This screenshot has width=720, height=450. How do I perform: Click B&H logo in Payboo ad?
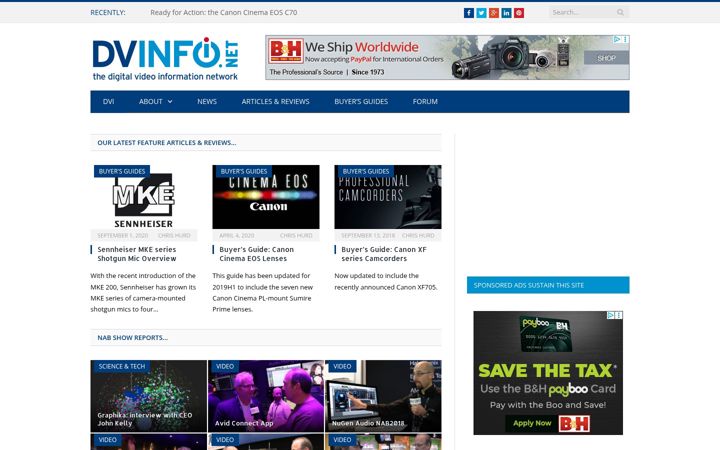pyautogui.click(x=574, y=423)
